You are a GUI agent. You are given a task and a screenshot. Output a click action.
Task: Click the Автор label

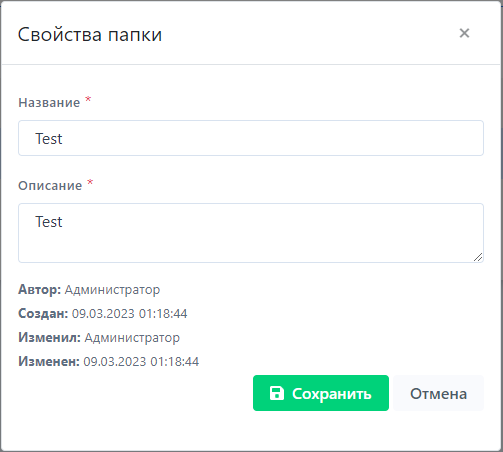tap(39, 289)
